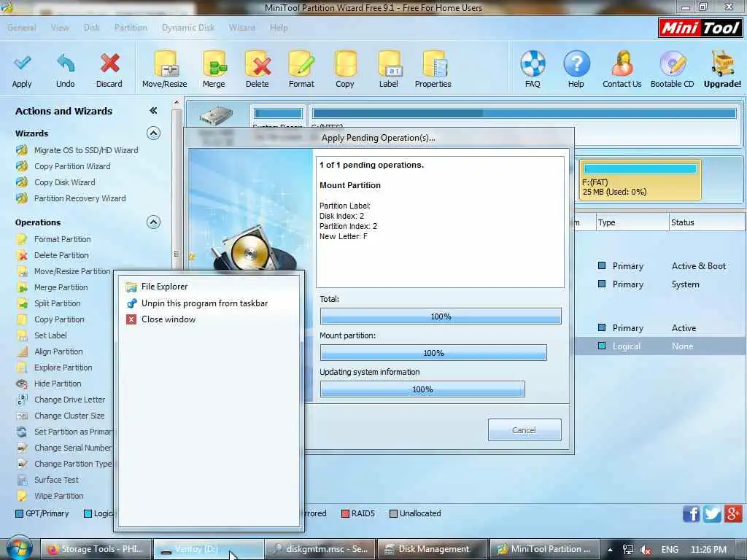Click the Discard red X icon
Screen dimensions: 747x560
coord(109,63)
